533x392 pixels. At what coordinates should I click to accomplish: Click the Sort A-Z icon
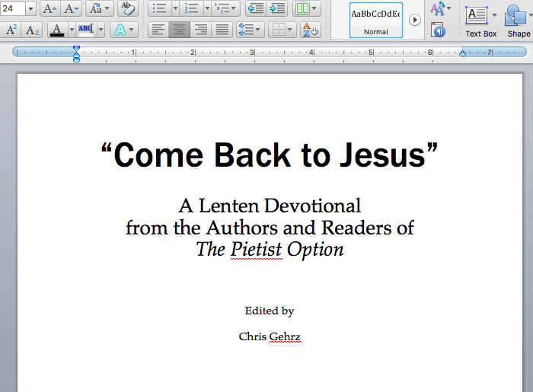pyautogui.click(x=310, y=30)
